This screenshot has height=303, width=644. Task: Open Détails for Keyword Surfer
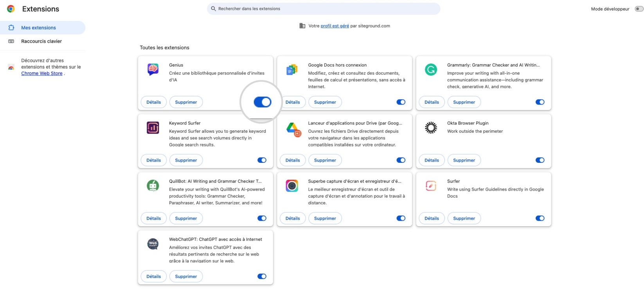pyautogui.click(x=154, y=160)
